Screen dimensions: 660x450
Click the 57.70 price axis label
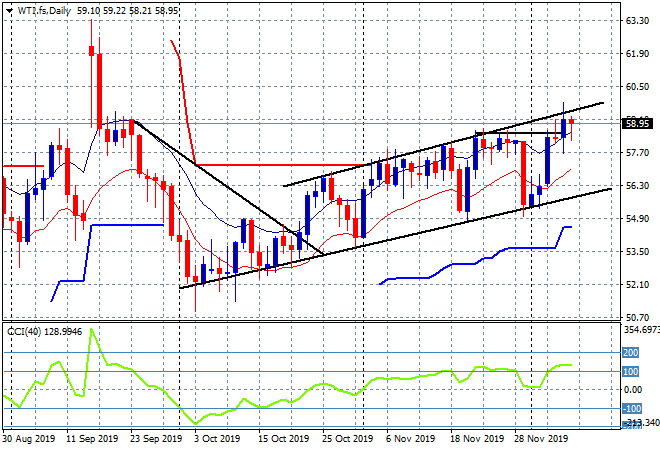(x=637, y=152)
